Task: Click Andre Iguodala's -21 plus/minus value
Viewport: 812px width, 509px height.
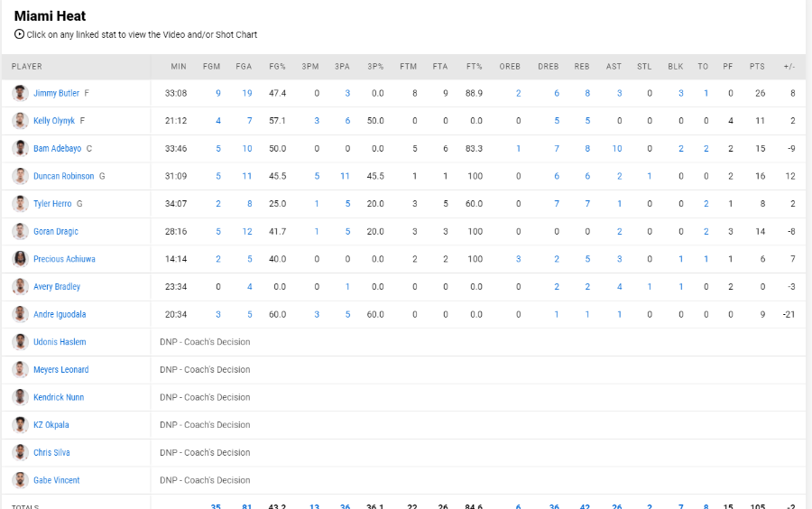Action: (x=789, y=314)
